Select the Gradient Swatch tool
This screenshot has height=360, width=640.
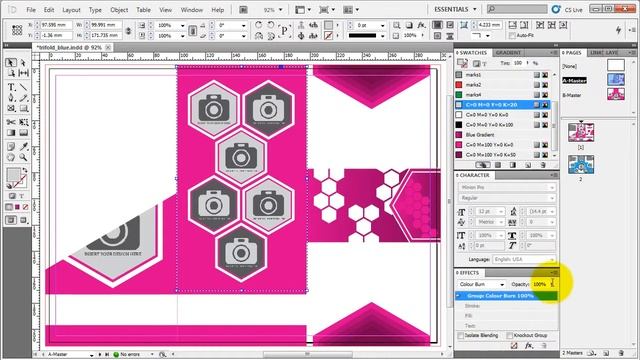(11, 133)
